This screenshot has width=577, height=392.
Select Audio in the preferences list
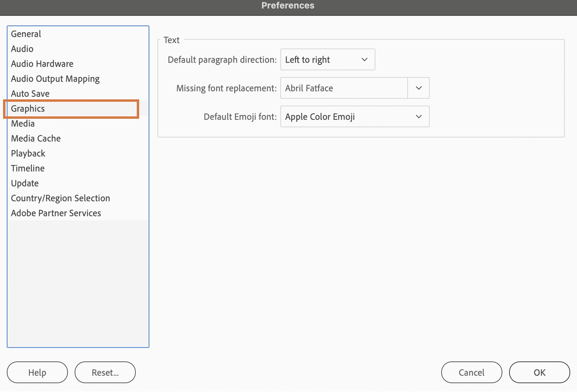(22, 49)
